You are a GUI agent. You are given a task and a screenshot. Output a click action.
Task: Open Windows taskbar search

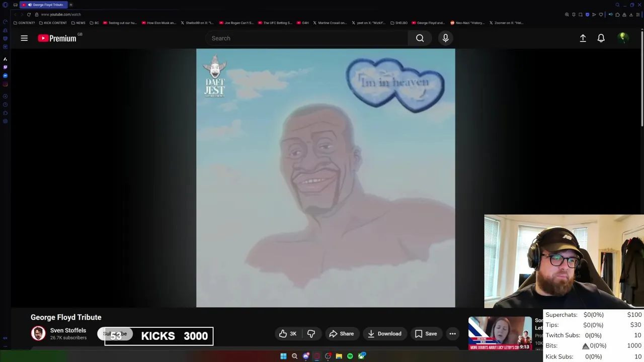pyautogui.click(x=294, y=356)
